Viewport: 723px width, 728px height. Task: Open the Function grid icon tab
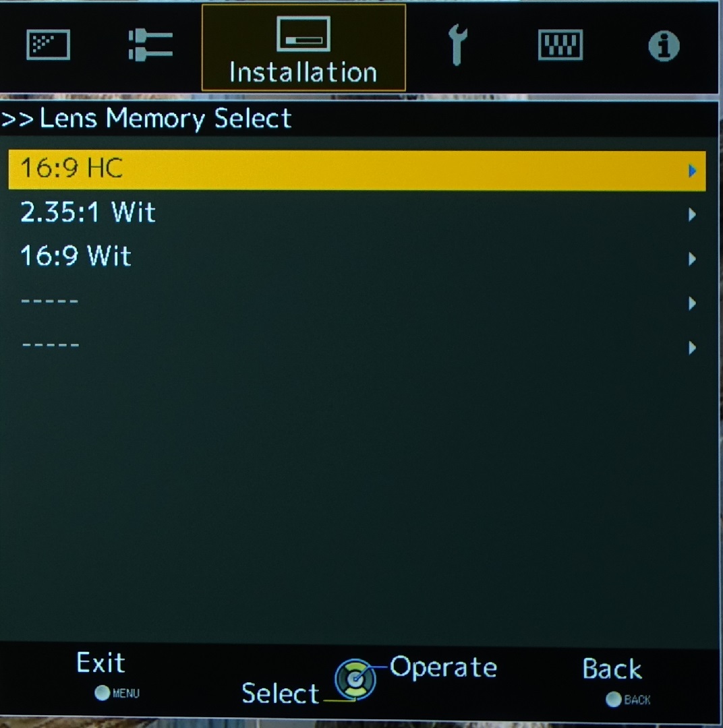[560, 44]
